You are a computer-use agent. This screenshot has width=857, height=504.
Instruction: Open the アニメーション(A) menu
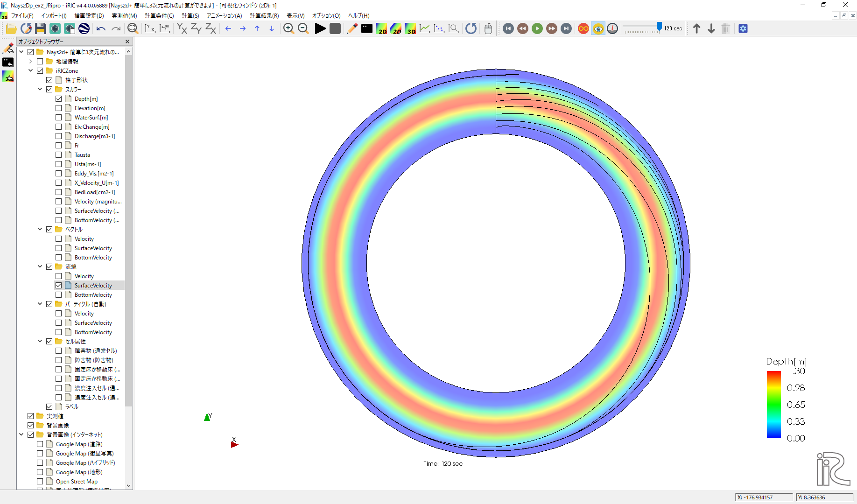tap(225, 16)
